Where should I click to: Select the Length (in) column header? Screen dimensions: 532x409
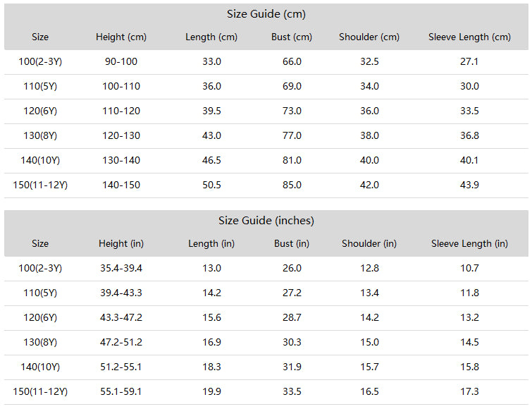click(x=211, y=244)
